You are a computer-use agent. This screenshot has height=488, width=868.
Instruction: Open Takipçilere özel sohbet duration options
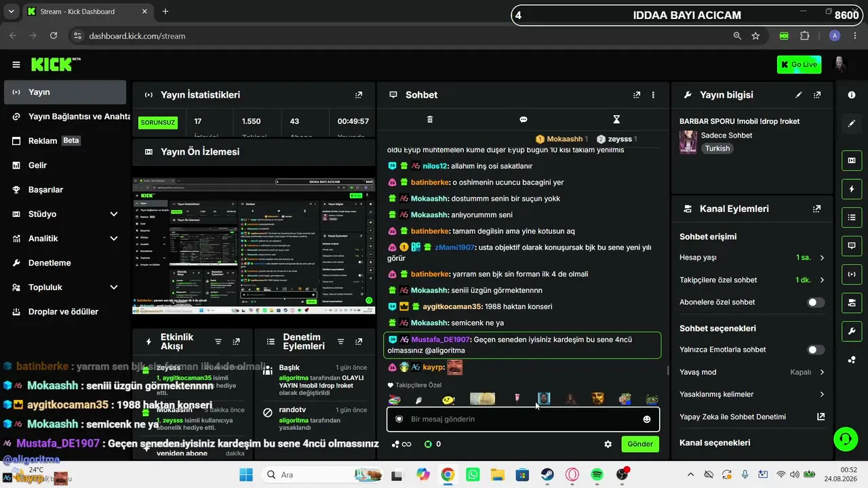click(x=752, y=280)
